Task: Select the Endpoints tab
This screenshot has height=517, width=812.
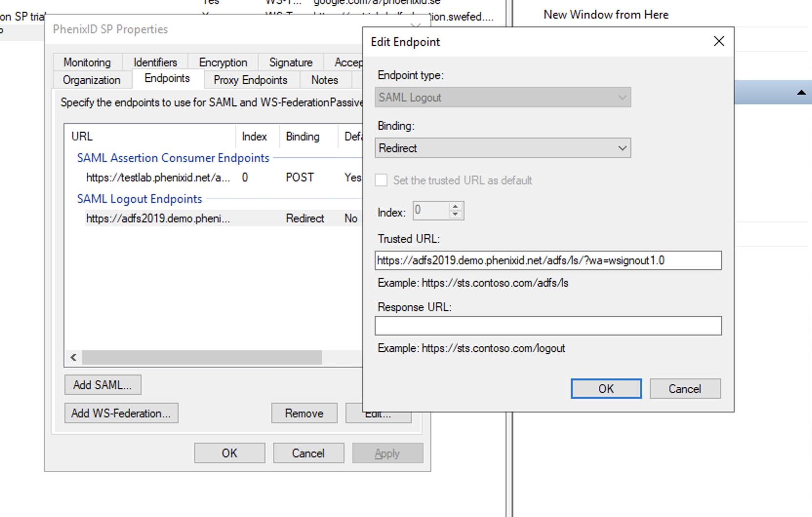Action: 167,79
